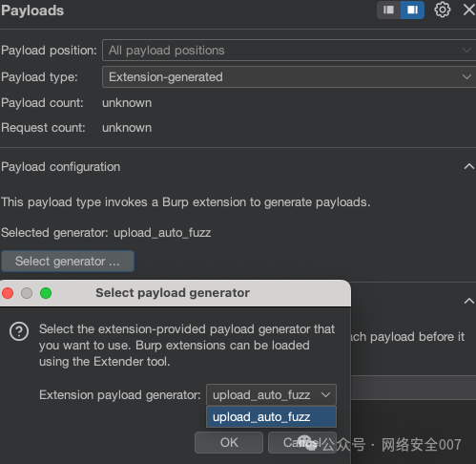The width and height of the screenshot is (476, 464).
Task: Click the Selected generator upload_auto_fuzz text
Action: tap(106, 233)
